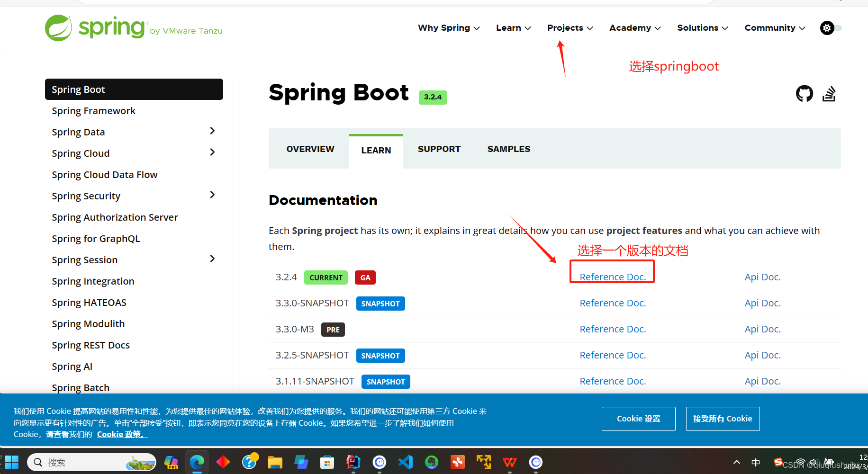The image size is (868, 474).
Task: Open Visual Studio Code from taskbar
Action: tap(406, 462)
